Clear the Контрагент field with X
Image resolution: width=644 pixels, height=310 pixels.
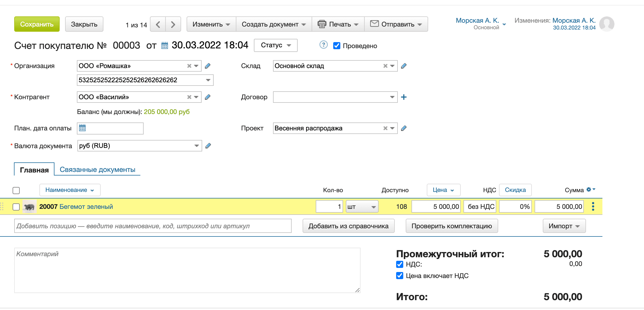189,97
